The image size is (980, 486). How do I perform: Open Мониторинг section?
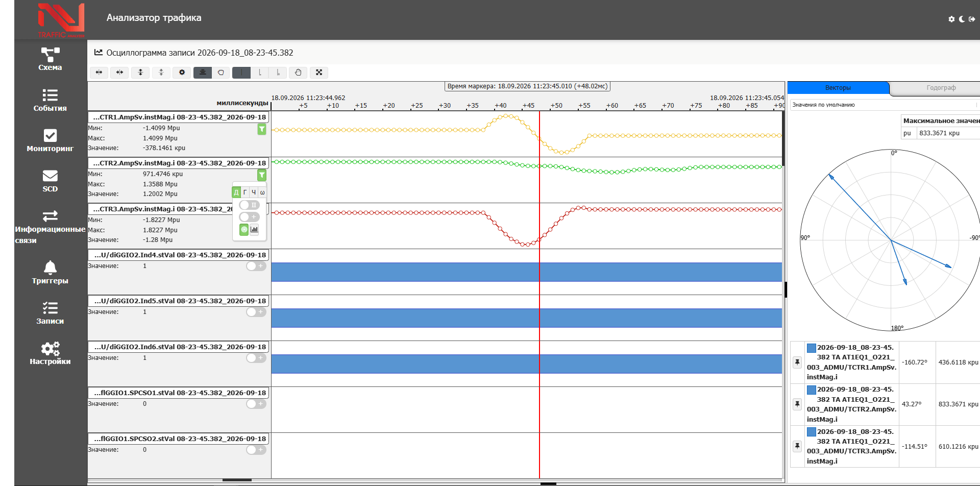[x=50, y=140]
